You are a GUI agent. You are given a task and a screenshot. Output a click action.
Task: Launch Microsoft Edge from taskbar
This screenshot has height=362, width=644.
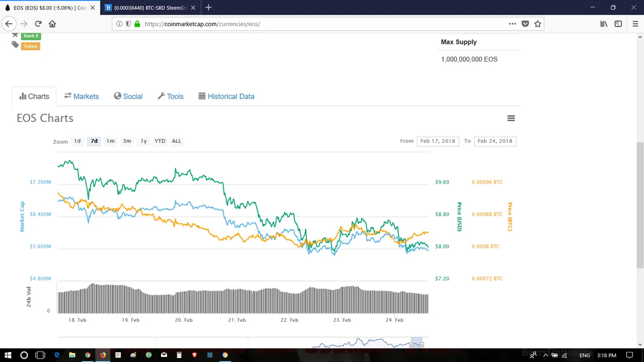57,355
